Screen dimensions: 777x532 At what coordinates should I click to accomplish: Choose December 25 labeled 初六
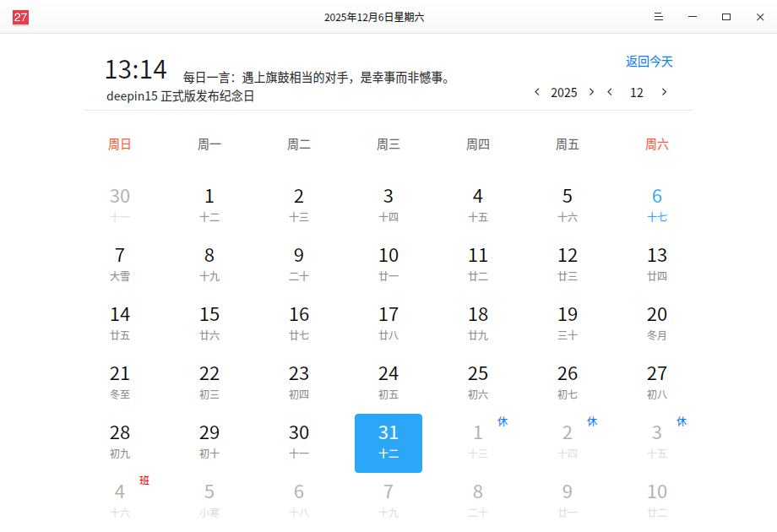pyautogui.click(x=478, y=383)
